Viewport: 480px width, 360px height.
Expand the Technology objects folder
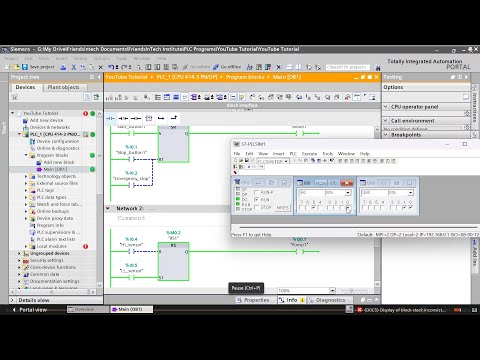(x=26, y=176)
